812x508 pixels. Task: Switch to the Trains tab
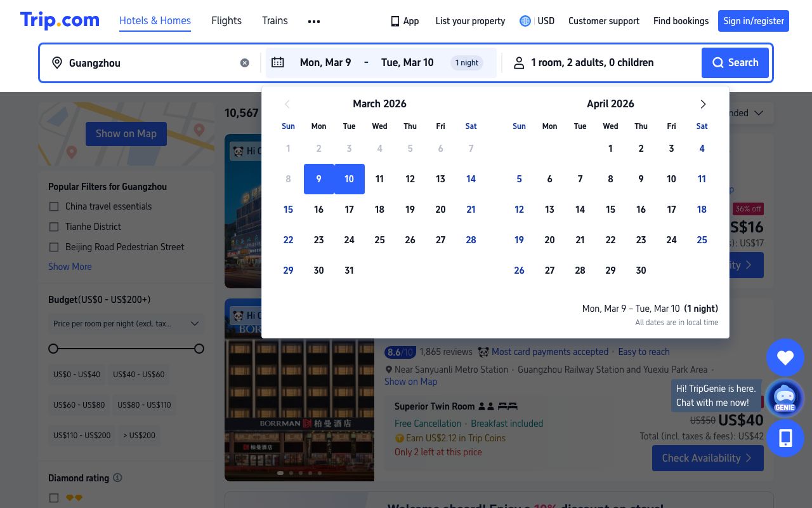click(275, 21)
